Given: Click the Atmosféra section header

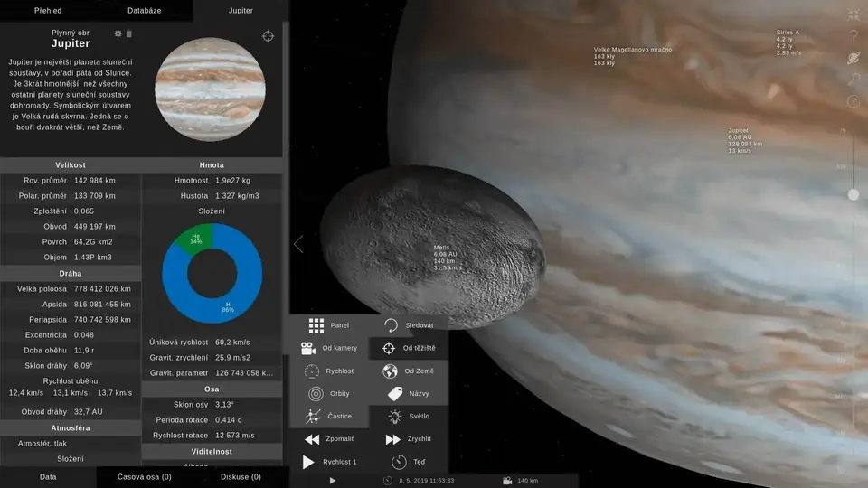Looking at the screenshot, I should 71,427.
